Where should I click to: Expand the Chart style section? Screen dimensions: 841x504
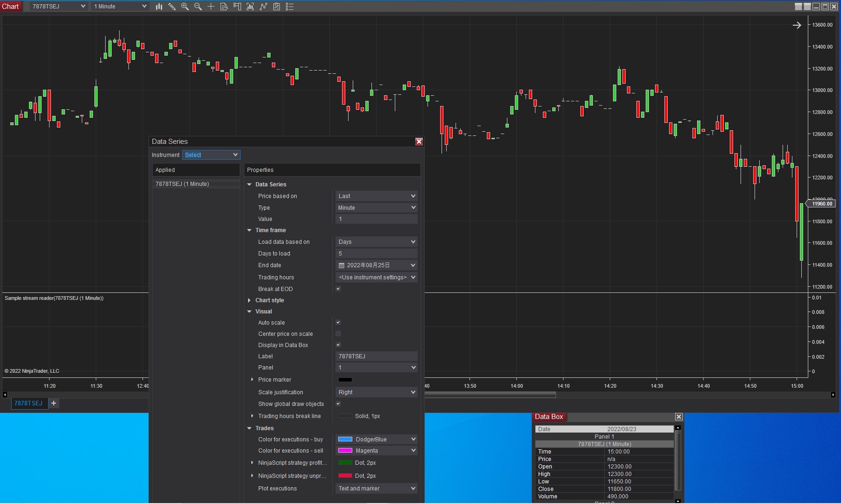click(x=249, y=300)
